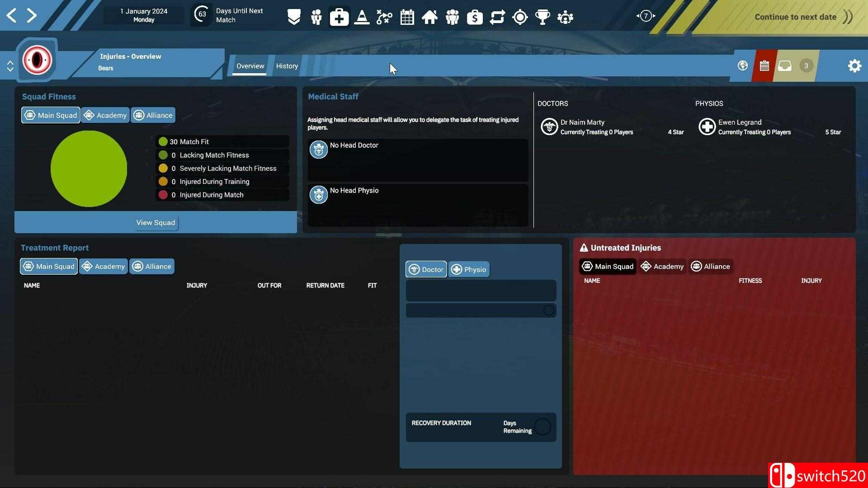Screen dimensions: 868x488
Task: Open the transfers arrows icon
Action: tap(497, 17)
